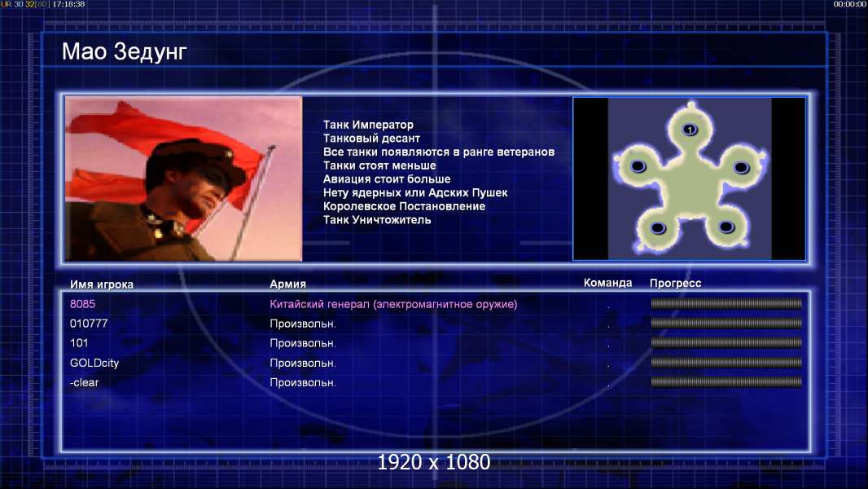Click the 00:00:00 timer readout

(850, 4)
